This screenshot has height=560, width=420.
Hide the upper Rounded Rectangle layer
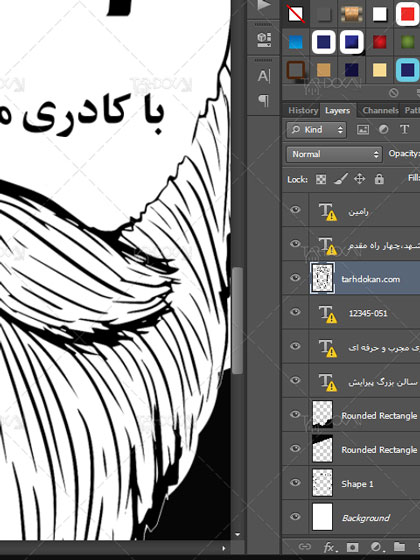[x=295, y=414]
